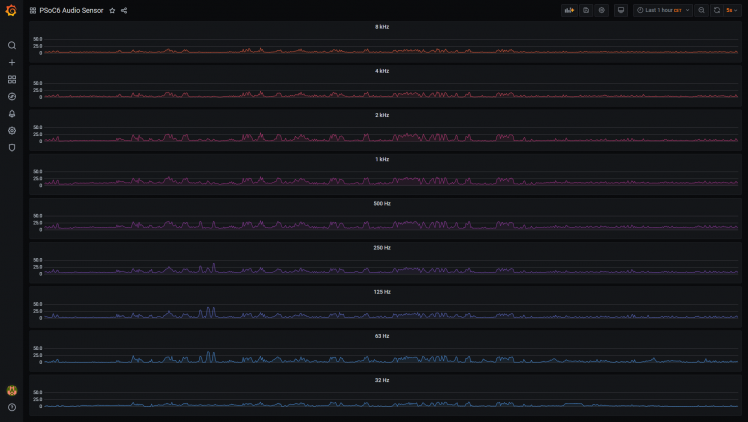Open the Explore compass icon

point(12,96)
